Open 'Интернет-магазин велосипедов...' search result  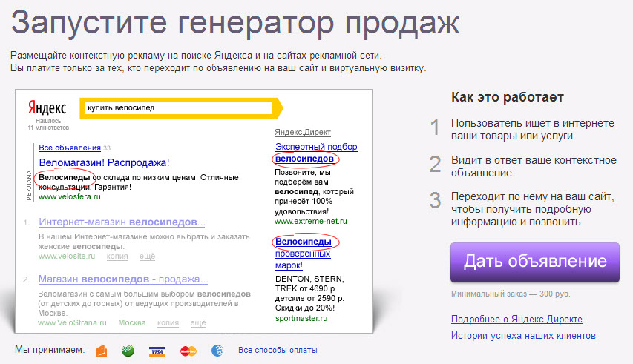click(x=122, y=222)
